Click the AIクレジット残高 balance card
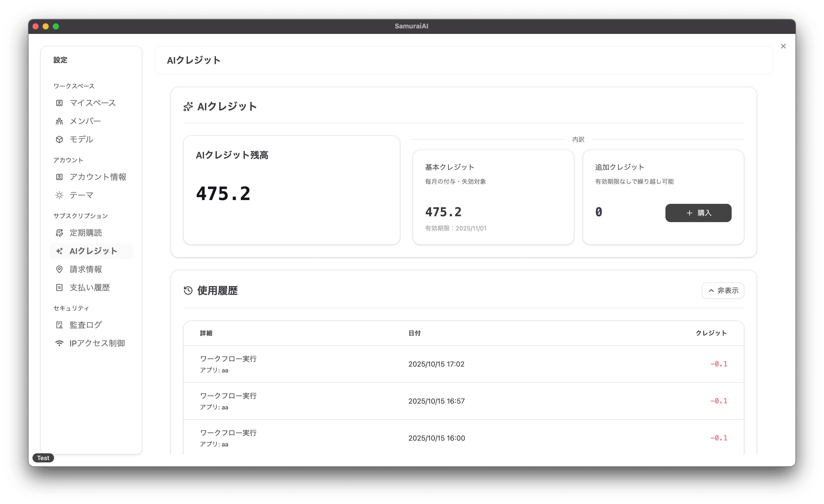Image resolution: width=824 pixels, height=504 pixels. coord(291,190)
